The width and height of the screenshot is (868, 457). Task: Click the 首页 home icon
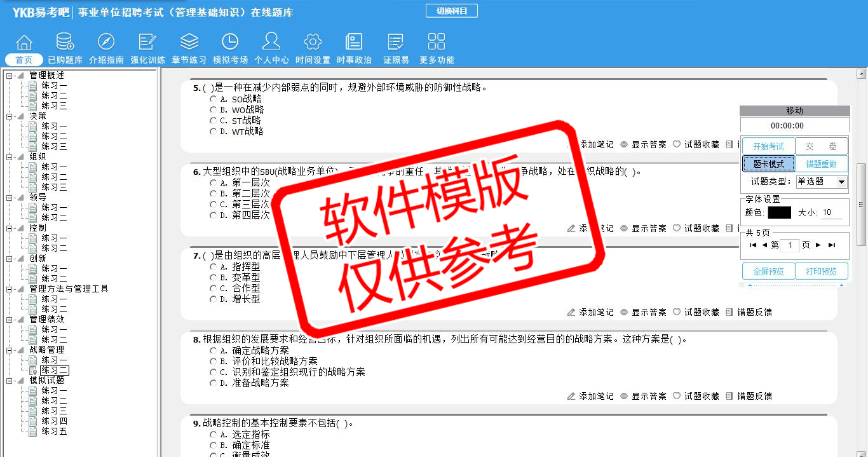[x=24, y=43]
